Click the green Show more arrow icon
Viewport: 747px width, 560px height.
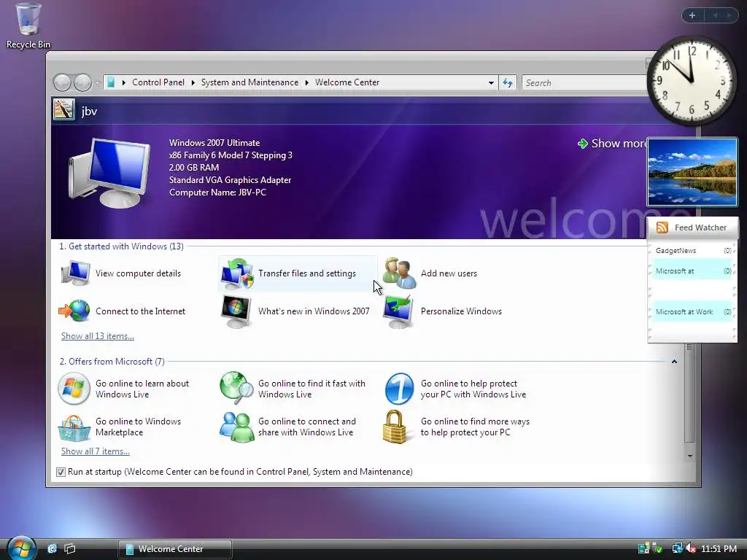click(x=582, y=144)
